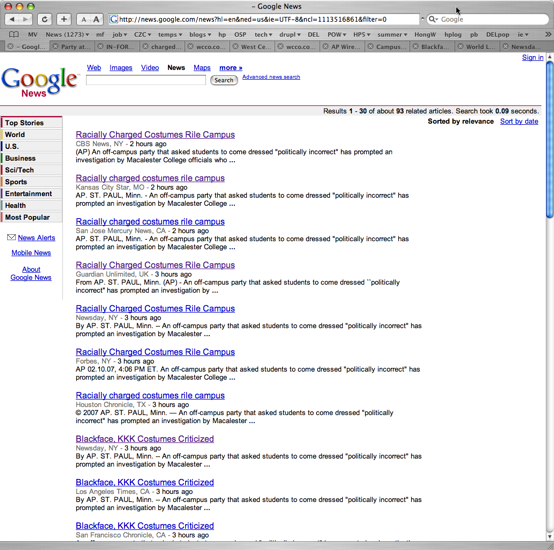Image resolution: width=554 pixels, height=550 pixels.
Task: Expand the 'POW' bookmarks folder
Action: (x=337, y=35)
